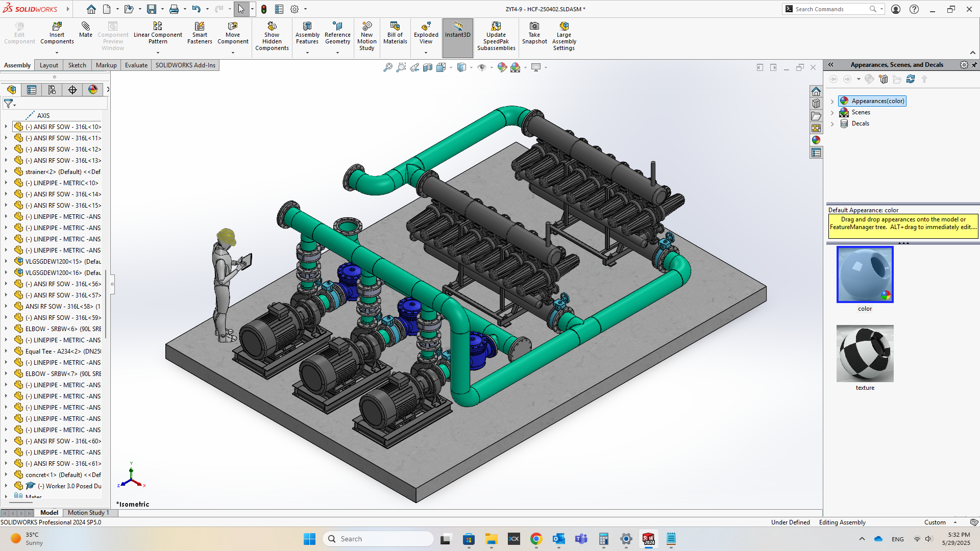Pin the Appearances task pane
This screenshot has width=980, height=551.
point(974,65)
